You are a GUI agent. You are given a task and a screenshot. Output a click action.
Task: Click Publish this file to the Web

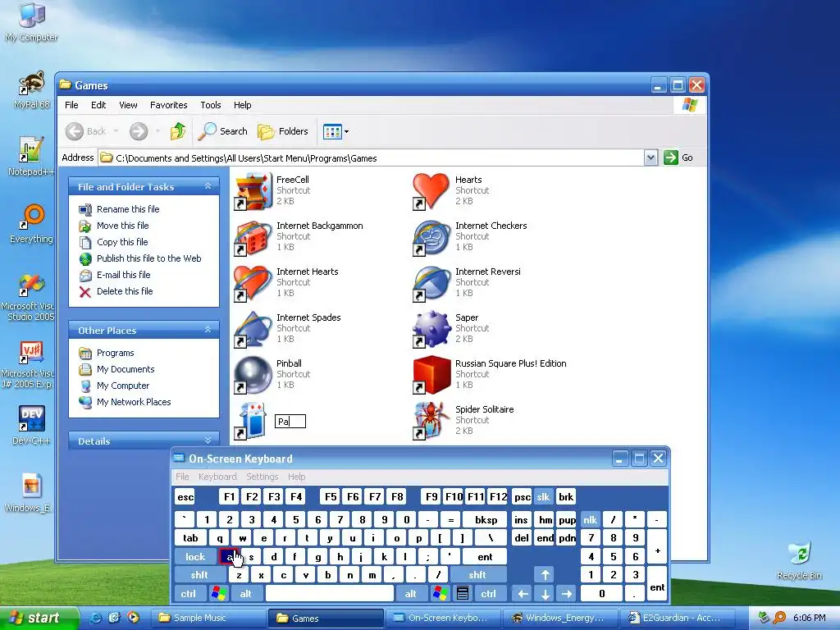pos(149,258)
